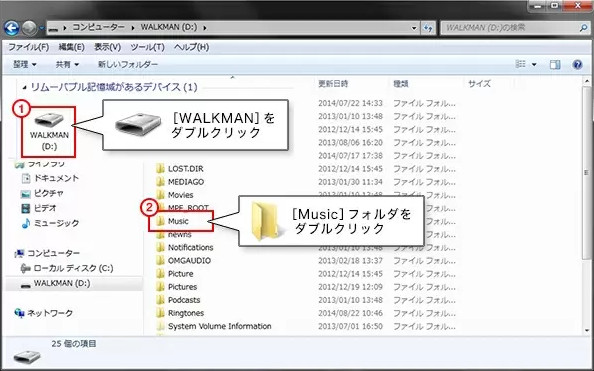Click WALKMAN (D:) in the address bar

tap(169, 27)
